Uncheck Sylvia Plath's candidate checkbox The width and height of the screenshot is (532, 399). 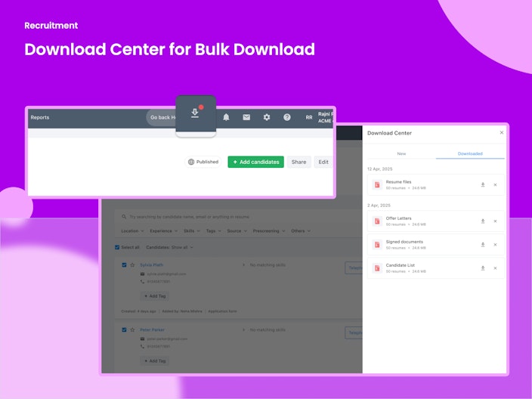coord(124,265)
